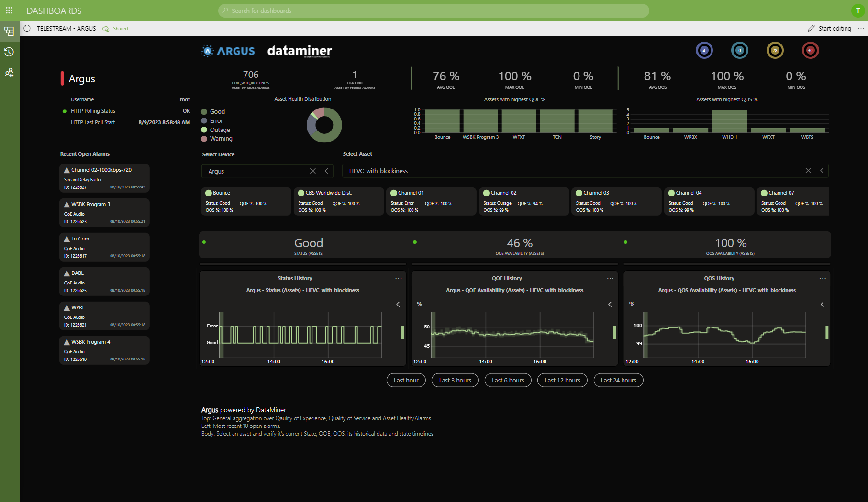Collapse the Select Asset dropdown chevron

pos(822,171)
